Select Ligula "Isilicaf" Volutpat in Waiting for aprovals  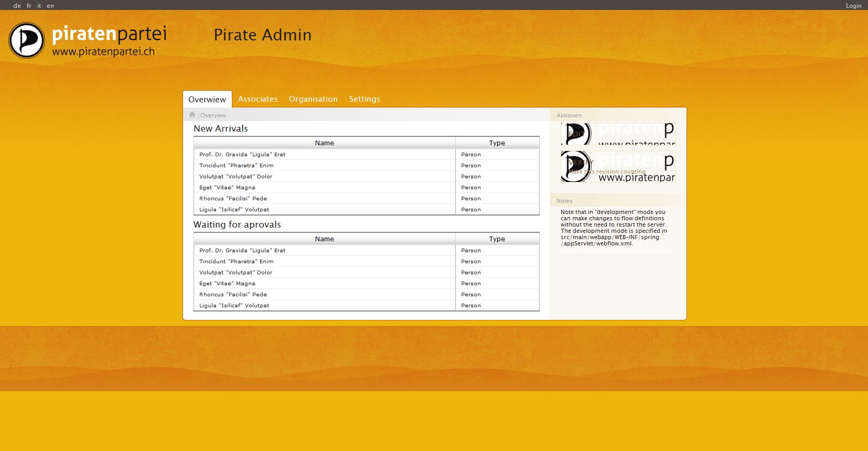234,306
